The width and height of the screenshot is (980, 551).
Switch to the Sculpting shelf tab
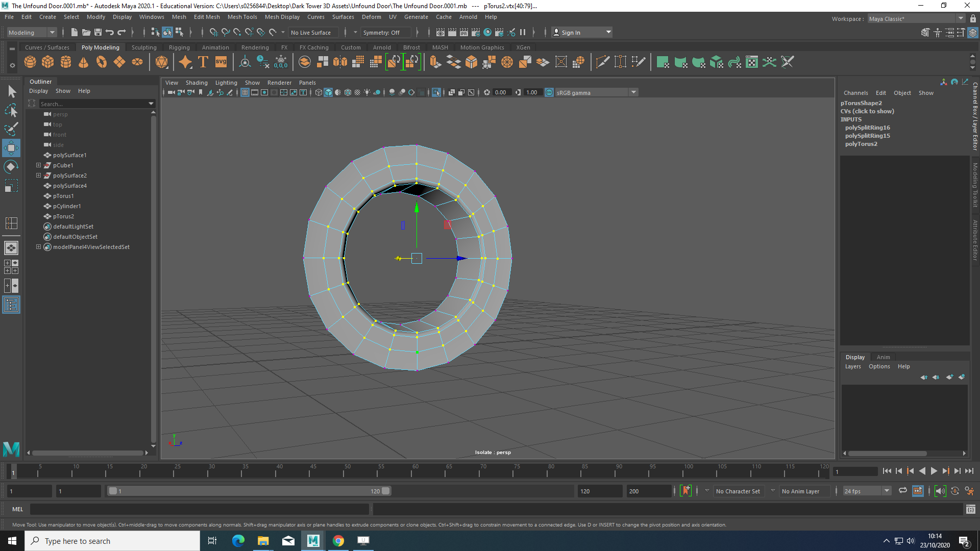144,47
